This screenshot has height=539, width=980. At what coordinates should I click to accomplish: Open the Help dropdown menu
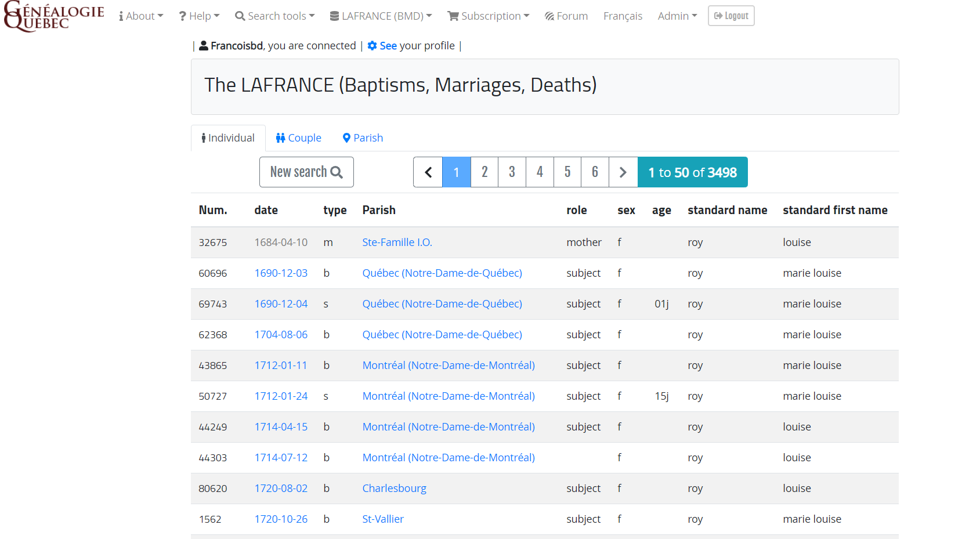pyautogui.click(x=199, y=16)
